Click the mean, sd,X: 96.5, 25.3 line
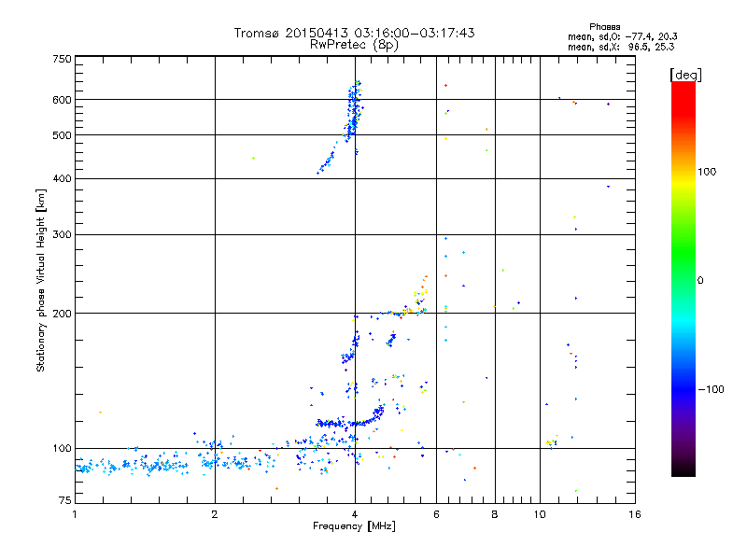The height and width of the screenshot is (560, 747). [x=621, y=47]
